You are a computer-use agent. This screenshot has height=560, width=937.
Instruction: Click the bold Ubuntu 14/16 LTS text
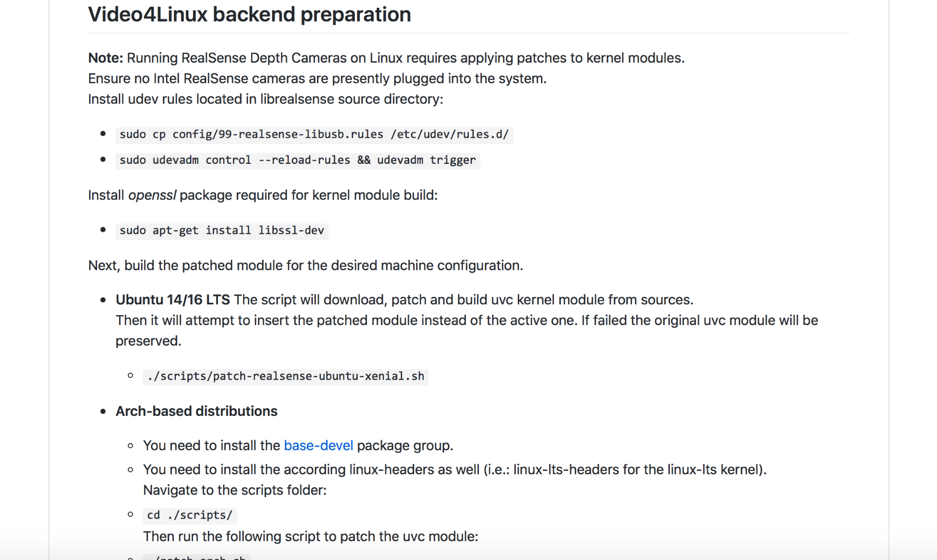(x=172, y=300)
